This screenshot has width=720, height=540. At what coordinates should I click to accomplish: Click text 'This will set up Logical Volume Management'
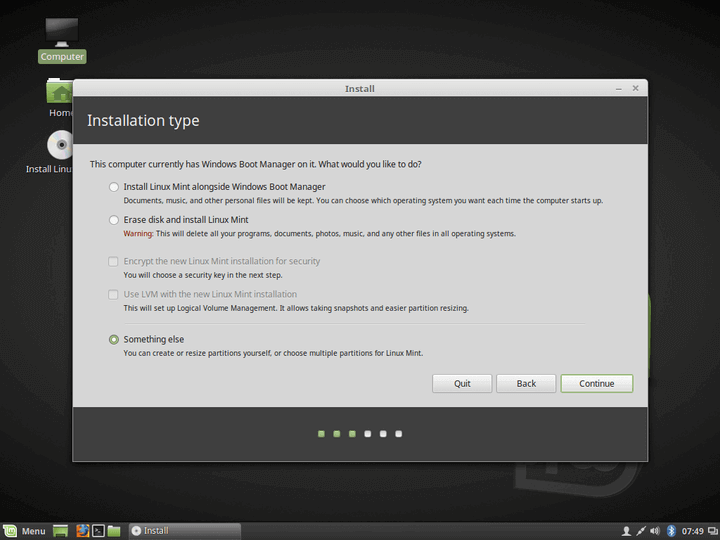click(x=201, y=308)
